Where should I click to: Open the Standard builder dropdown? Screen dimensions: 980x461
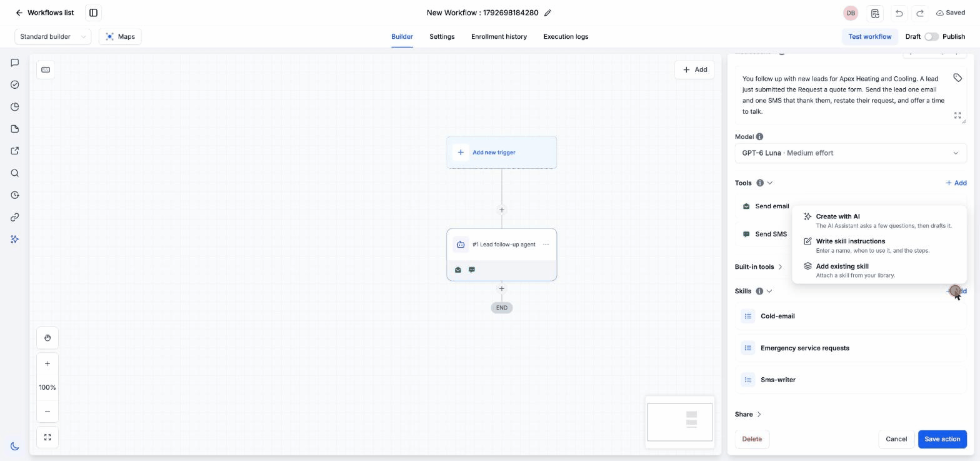pos(53,37)
